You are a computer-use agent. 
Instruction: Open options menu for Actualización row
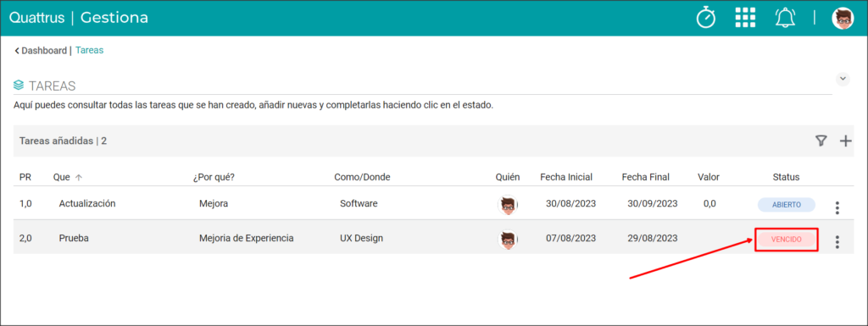pos(837,207)
